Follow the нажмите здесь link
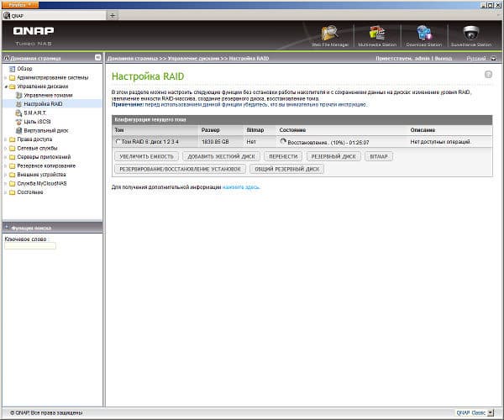This screenshot has height=420, width=504. tap(241, 187)
